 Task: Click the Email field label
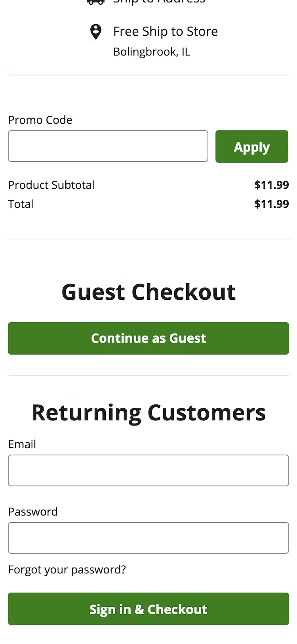(x=22, y=444)
